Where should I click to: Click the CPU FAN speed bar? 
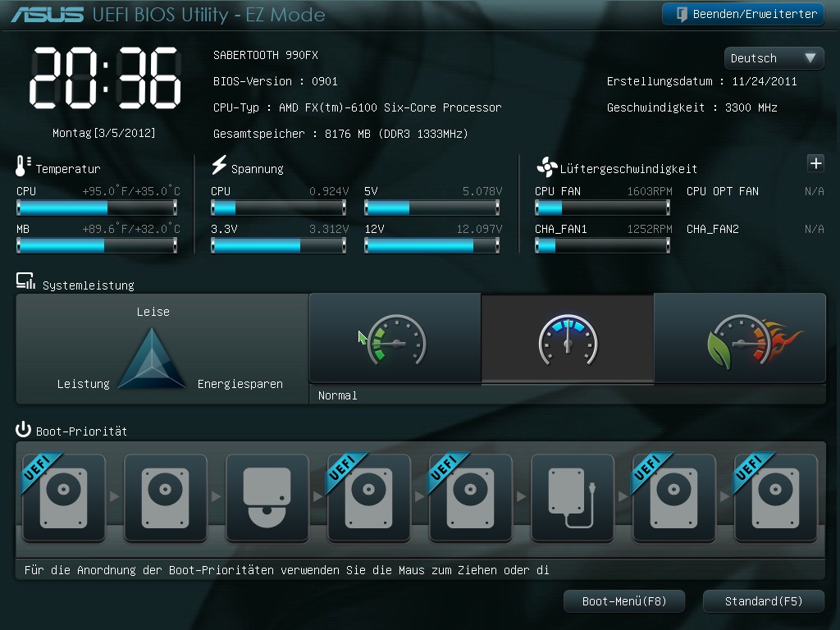(602, 208)
